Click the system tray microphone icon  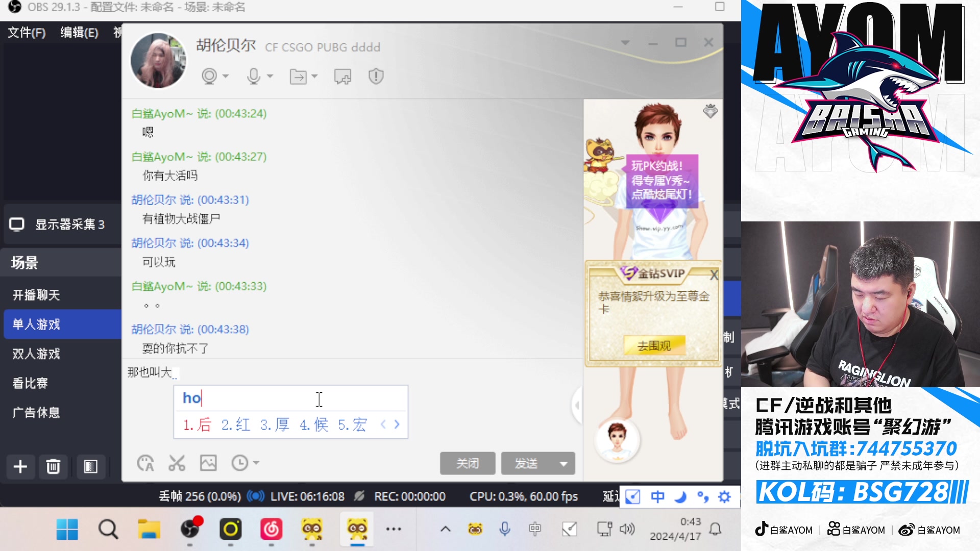pyautogui.click(x=505, y=530)
